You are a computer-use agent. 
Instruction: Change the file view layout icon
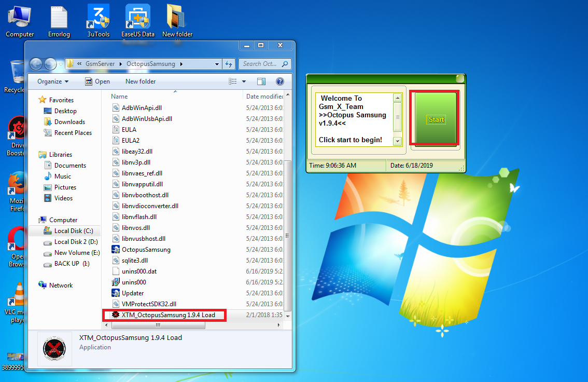pos(233,81)
